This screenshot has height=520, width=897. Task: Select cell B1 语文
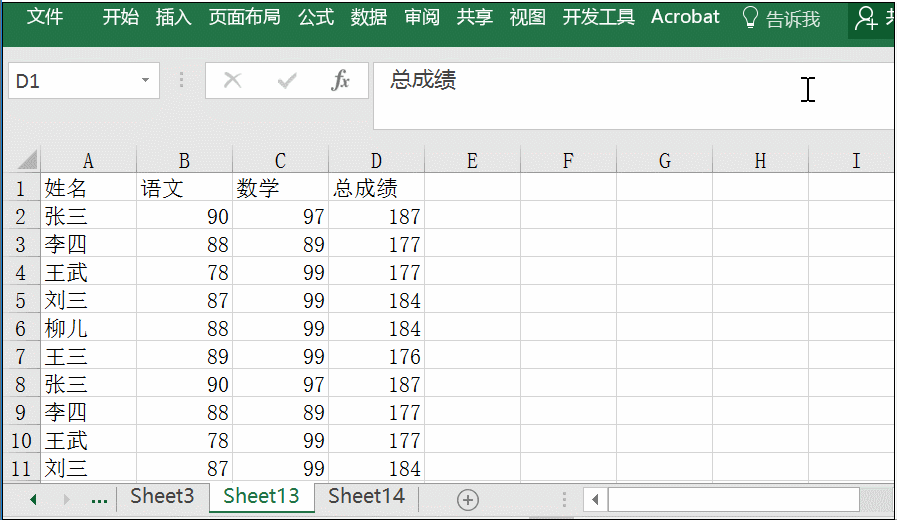(184, 188)
